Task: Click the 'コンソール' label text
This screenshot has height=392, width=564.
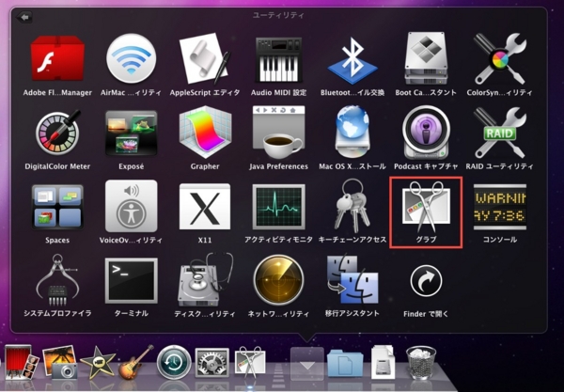Action: pos(500,239)
